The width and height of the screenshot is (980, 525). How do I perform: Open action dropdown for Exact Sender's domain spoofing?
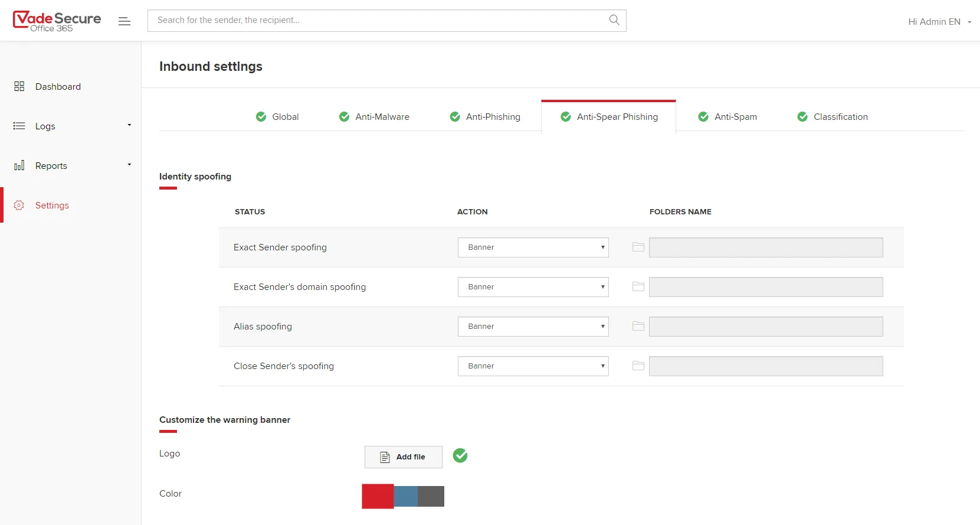pos(533,287)
